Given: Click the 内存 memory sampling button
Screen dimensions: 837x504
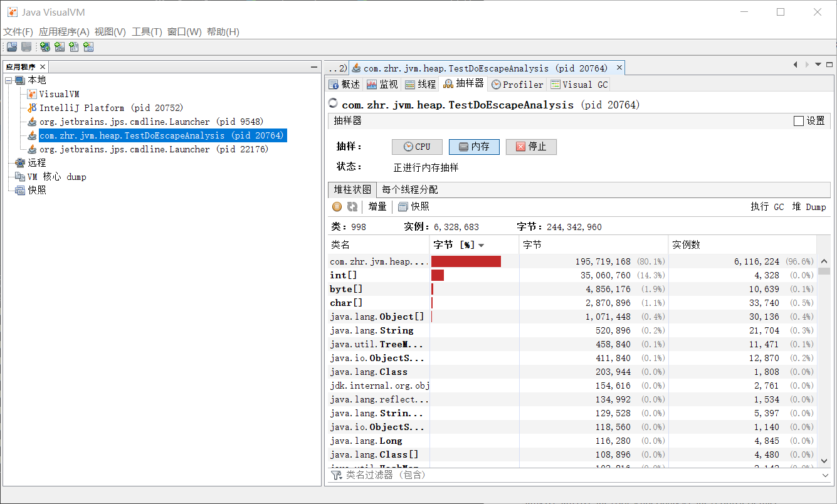Looking at the screenshot, I should 474,147.
